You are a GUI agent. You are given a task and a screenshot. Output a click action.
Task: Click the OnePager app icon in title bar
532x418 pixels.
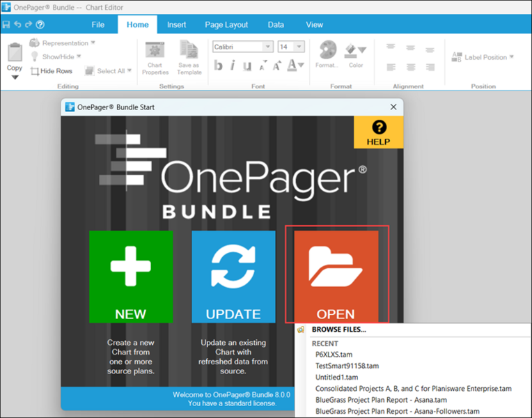pos(6,7)
